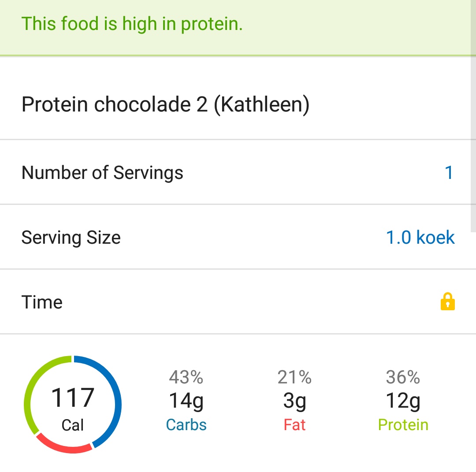Click the 14g carbs amount
Screen dimensions: 476x472
186,401
